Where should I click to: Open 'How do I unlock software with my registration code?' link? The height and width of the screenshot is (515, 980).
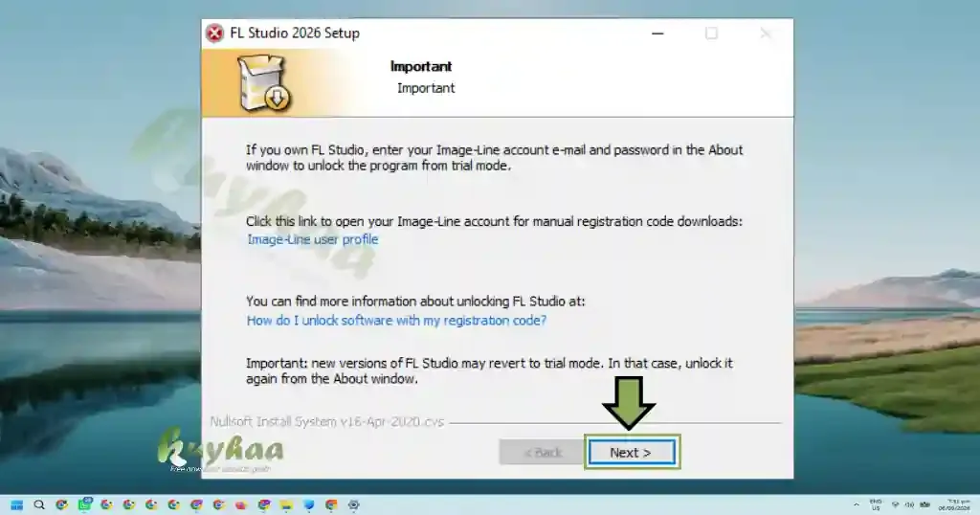pos(396,321)
